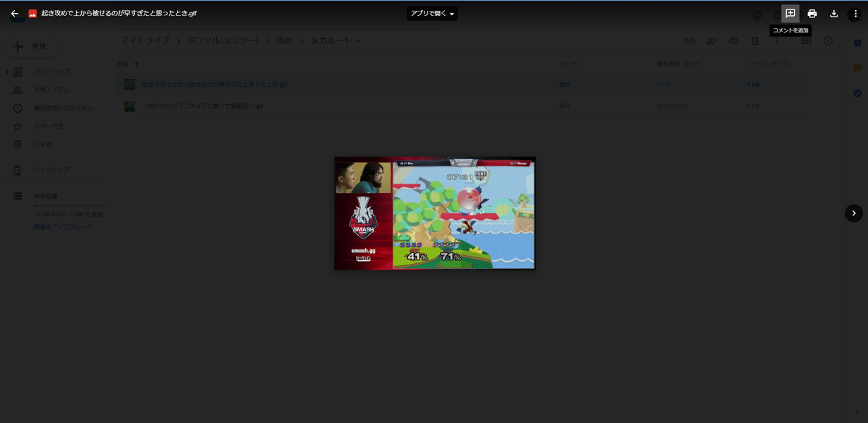
Task: Click the share add-person icon in Drive toolbar
Action: tap(711, 40)
